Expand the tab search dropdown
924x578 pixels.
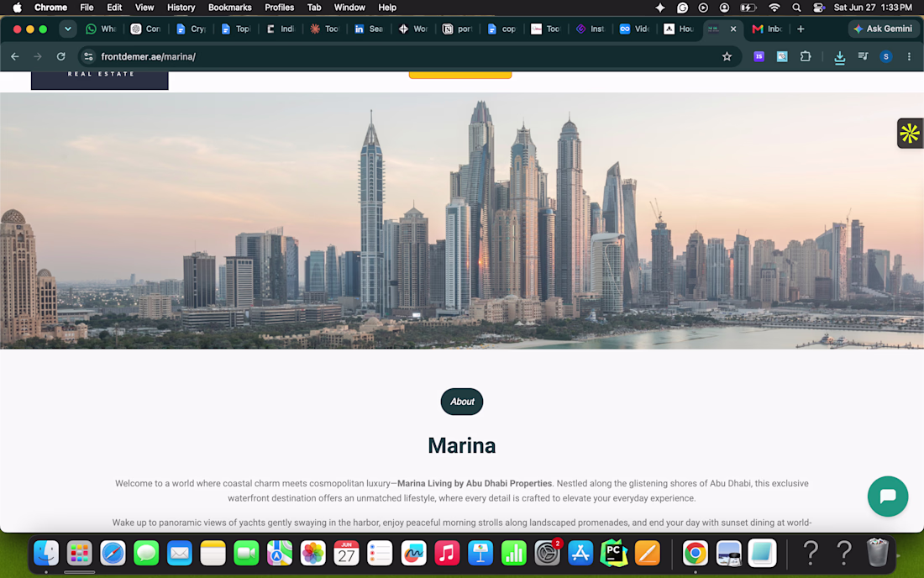point(68,29)
